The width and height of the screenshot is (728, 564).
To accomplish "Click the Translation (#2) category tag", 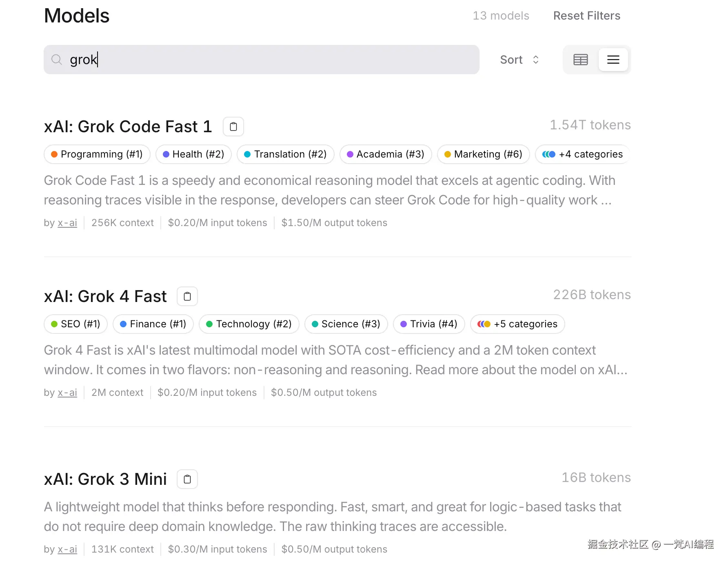I will click(x=285, y=154).
